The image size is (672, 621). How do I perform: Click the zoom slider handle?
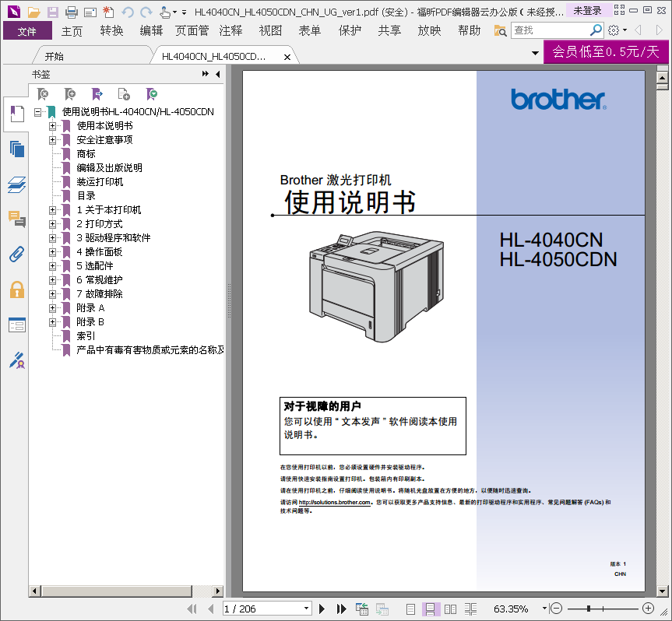(x=589, y=608)
